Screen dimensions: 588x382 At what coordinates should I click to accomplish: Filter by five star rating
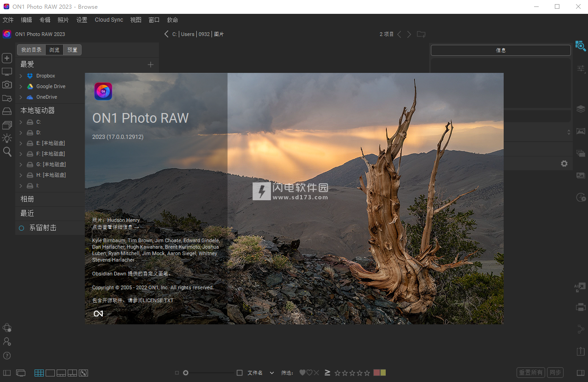point(367,373)
